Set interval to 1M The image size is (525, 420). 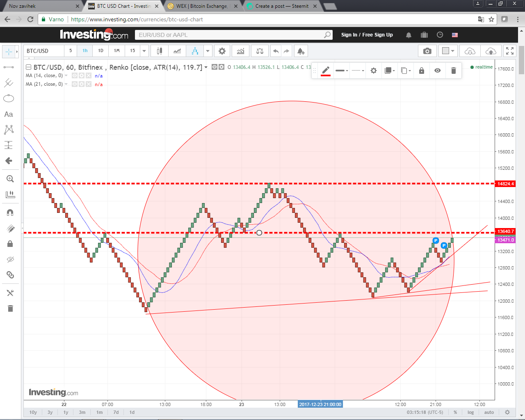117,51
